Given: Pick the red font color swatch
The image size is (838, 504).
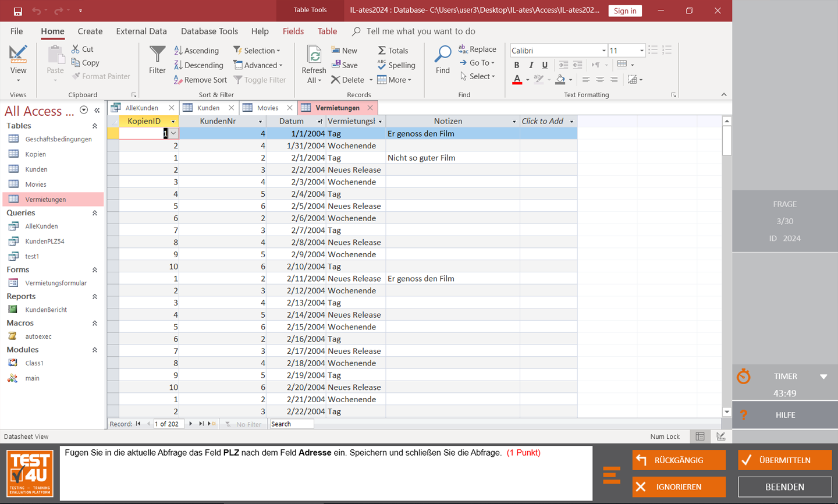Looking at the screenshot, I should (x=517, y=80).
